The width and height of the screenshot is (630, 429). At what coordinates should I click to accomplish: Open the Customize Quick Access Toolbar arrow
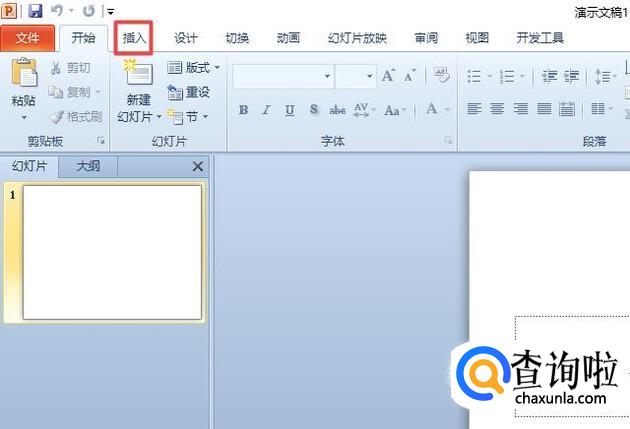110,12
